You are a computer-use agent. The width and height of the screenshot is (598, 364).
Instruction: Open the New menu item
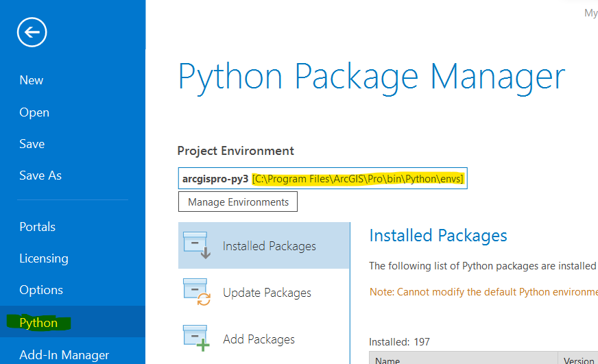(32, 80)
